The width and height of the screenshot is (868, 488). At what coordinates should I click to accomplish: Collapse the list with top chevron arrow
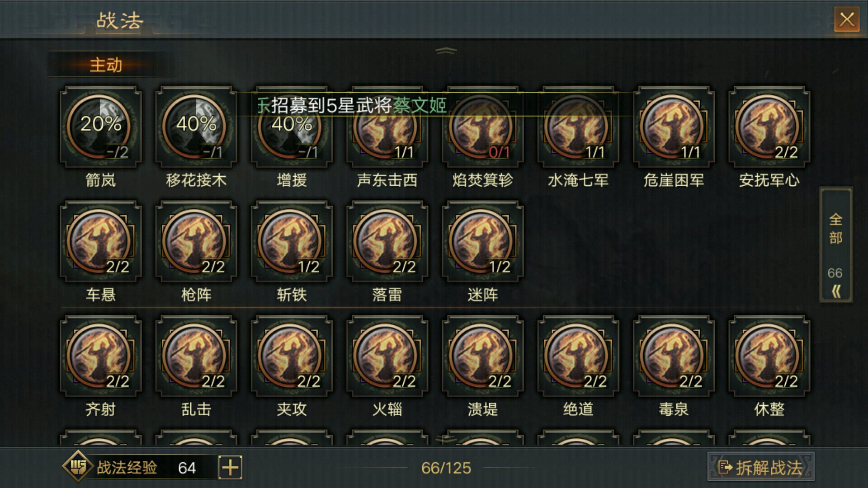click(446, 51)
